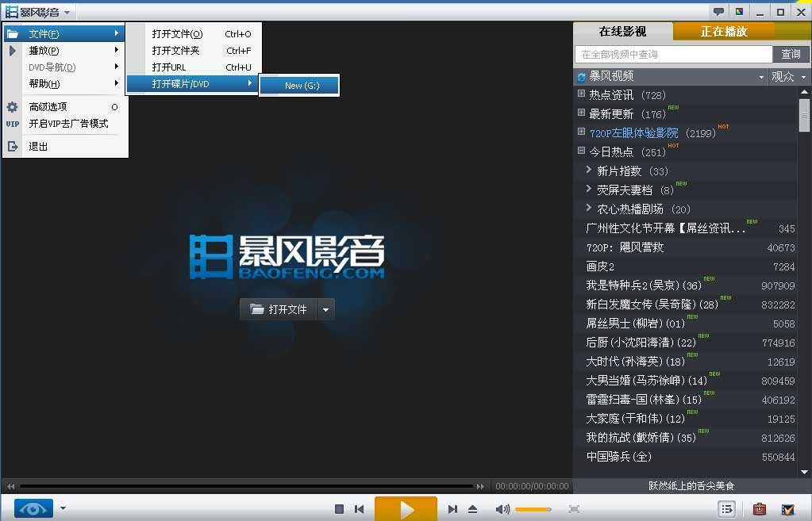Click the skin-change icon in title bar
This screenshot has width=812, height=521.
click(x=740, y=11)
